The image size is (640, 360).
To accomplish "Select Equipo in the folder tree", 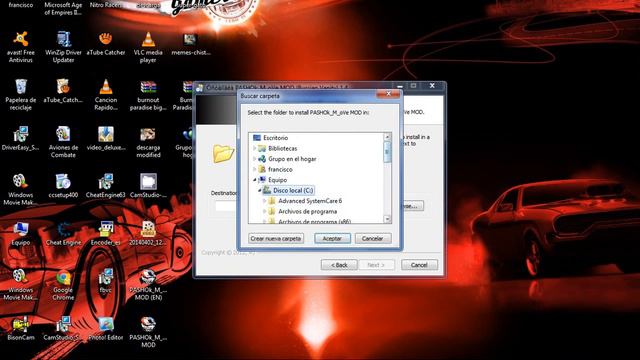I will coord(278,180).
